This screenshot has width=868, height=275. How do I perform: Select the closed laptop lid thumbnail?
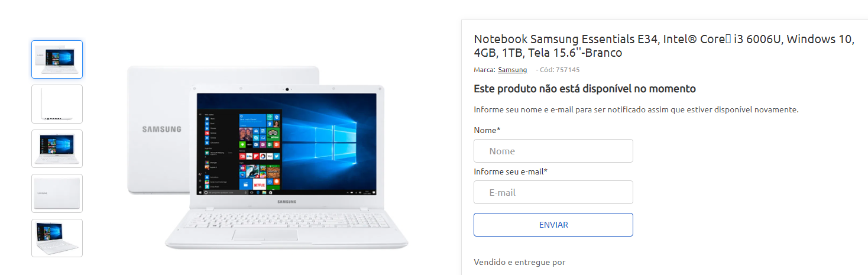pyautogui.click(x=57, y=193)
